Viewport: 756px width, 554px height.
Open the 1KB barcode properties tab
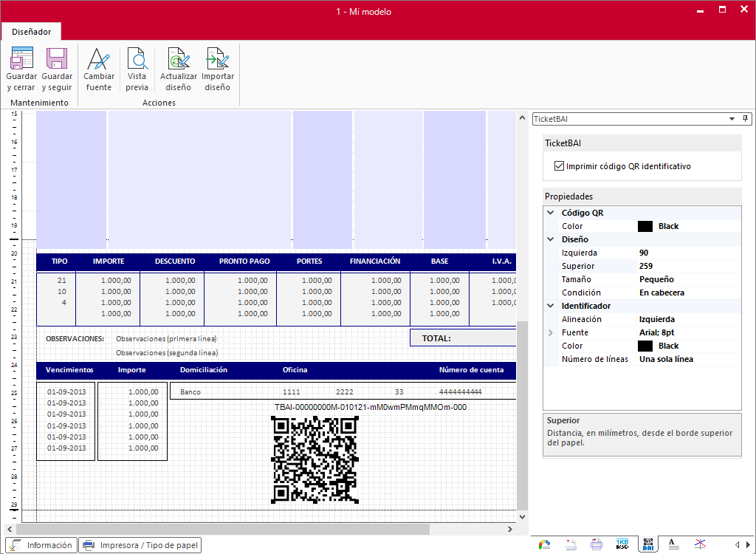(622, 545)
